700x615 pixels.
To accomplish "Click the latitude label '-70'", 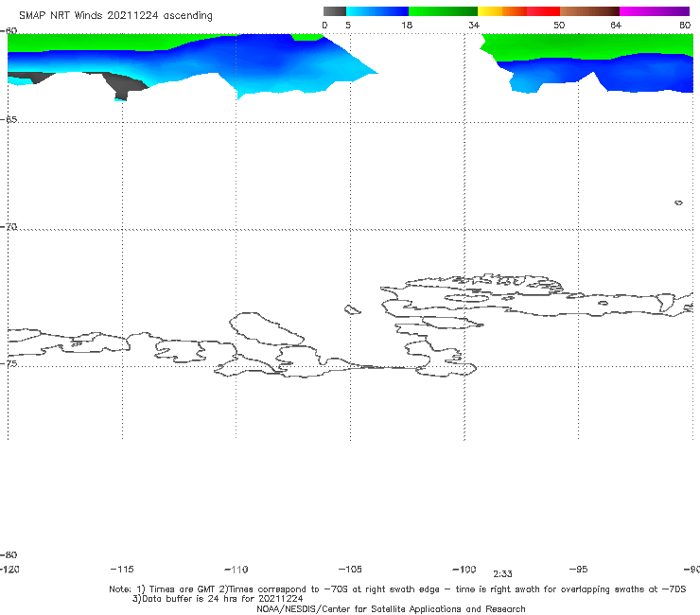I will coord(9,227).
